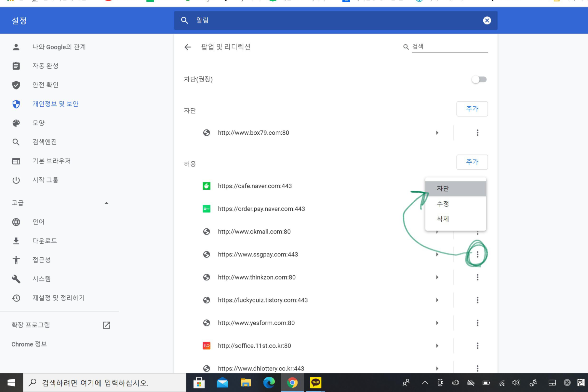This screenshot has width=588, height=392.
Task: Open KakaoTalk from taskbar
Action: coord(315,383)
